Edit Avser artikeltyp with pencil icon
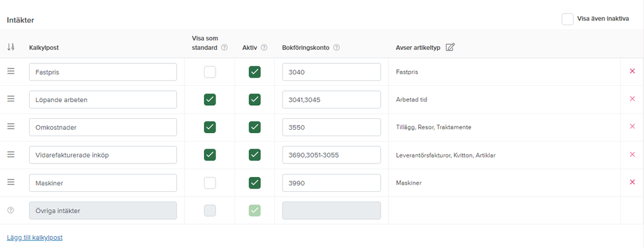This screenshot has height=248, width=644. click(x=450, y=47)
